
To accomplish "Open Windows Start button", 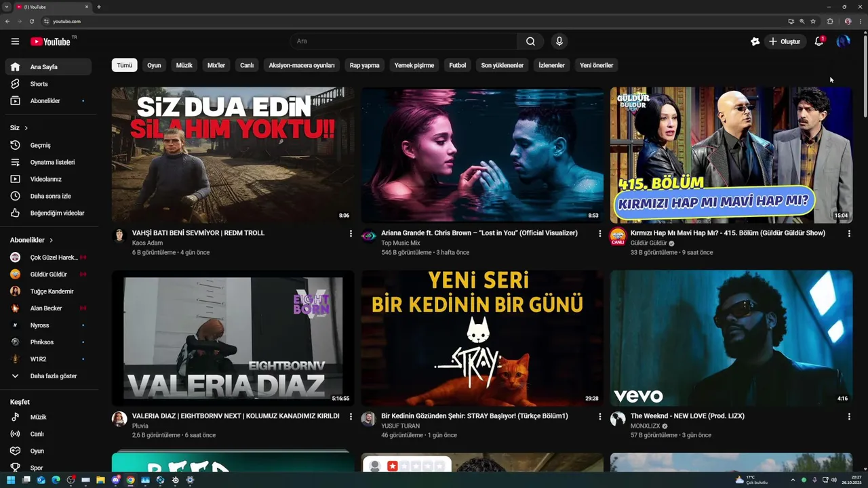I will tap(11, 480).
